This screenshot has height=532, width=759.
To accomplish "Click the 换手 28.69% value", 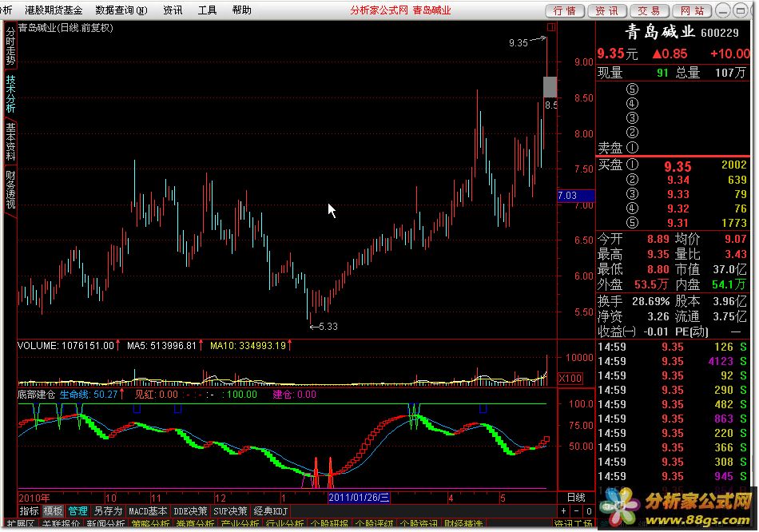I will (x=650, y=301).
